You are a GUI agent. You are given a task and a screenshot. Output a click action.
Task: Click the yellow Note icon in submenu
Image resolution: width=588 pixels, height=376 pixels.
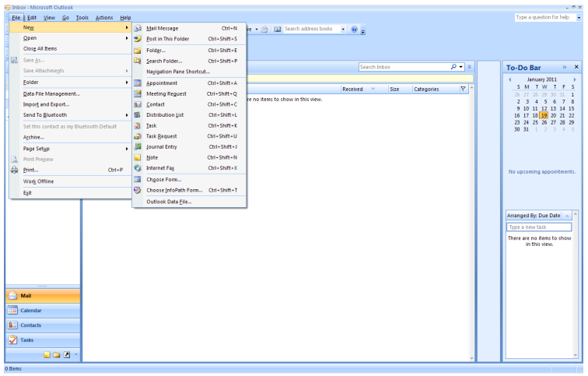[x=138, y=157]
